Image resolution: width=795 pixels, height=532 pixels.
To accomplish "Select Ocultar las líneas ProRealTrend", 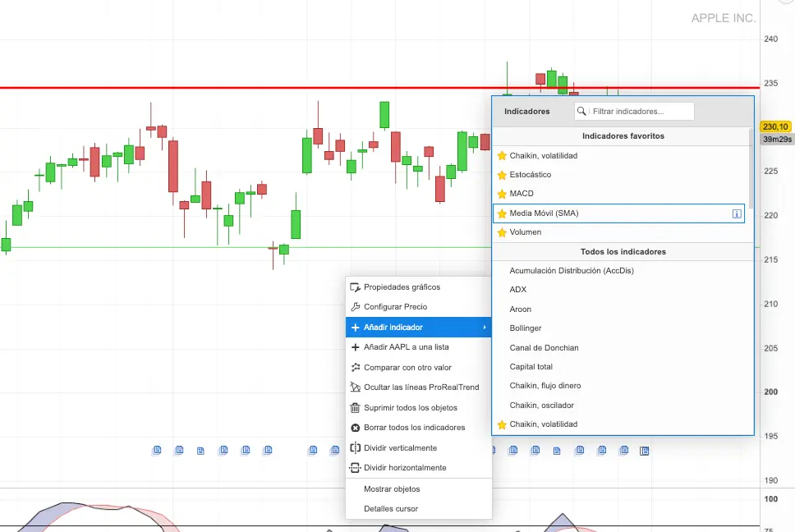I will click(x=420, y=388).
